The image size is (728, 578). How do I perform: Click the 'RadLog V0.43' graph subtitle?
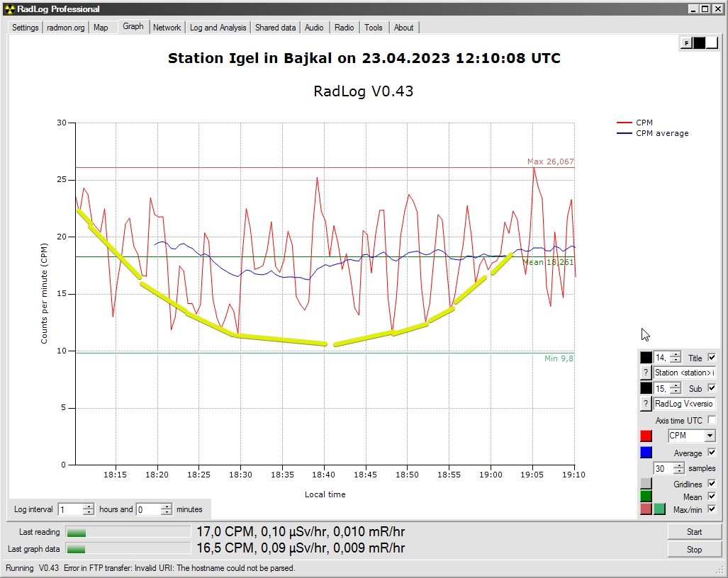pos(364,91)
